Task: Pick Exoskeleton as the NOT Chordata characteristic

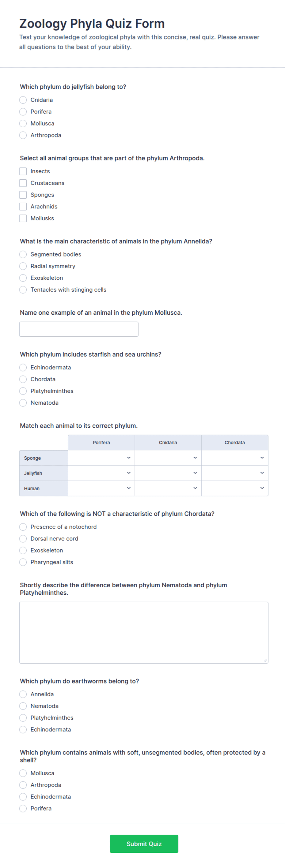Action: (x=23, y=551)
